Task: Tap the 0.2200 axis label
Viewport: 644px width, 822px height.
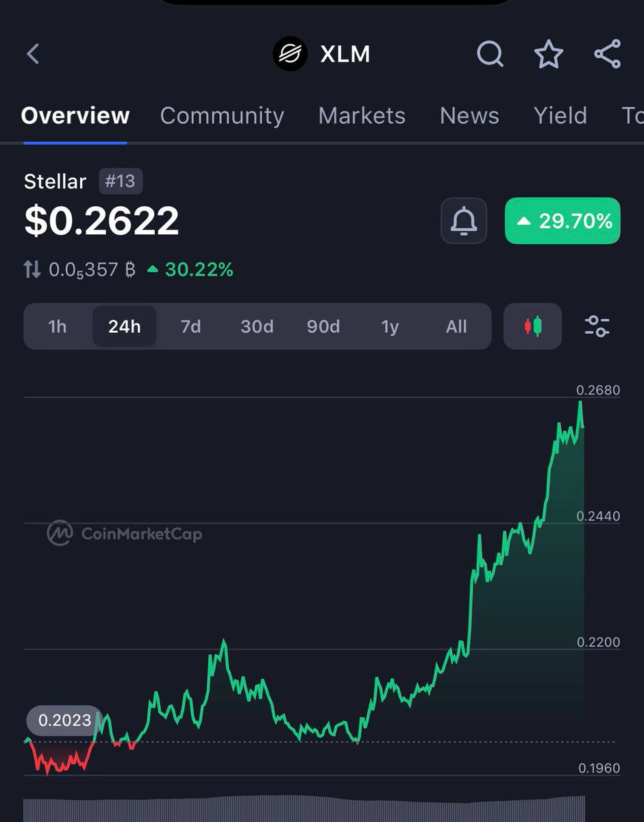Action: pos(598,643)
